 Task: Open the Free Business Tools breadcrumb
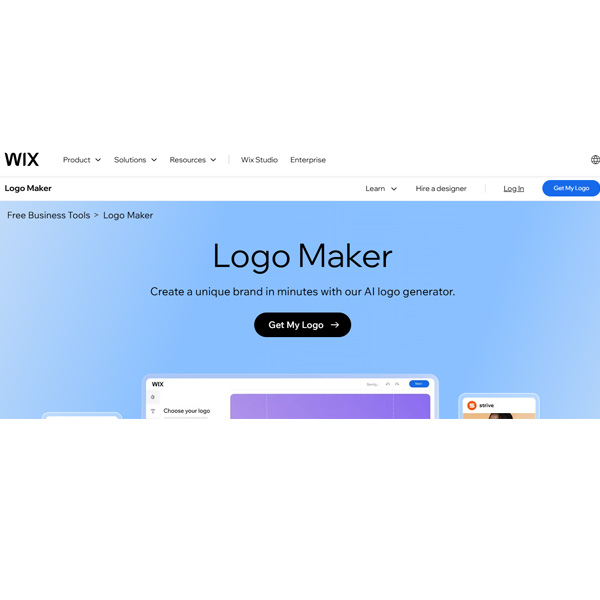(x=49, y=215)
